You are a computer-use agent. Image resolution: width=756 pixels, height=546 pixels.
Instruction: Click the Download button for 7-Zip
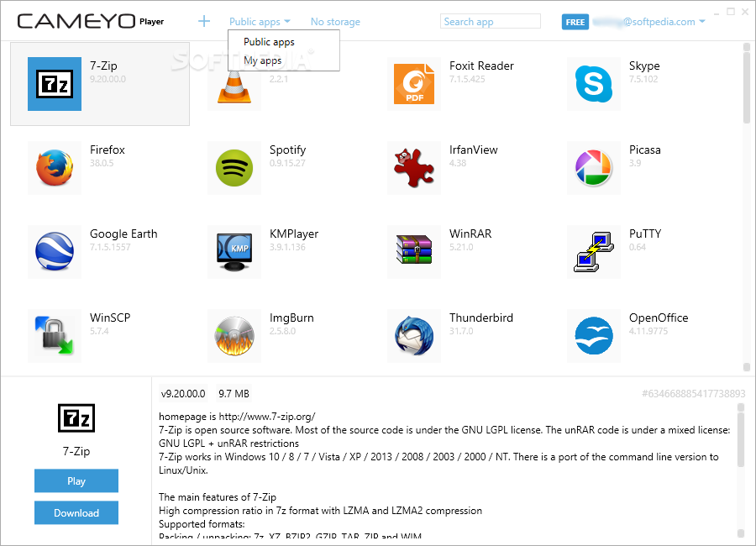(76, 512)
